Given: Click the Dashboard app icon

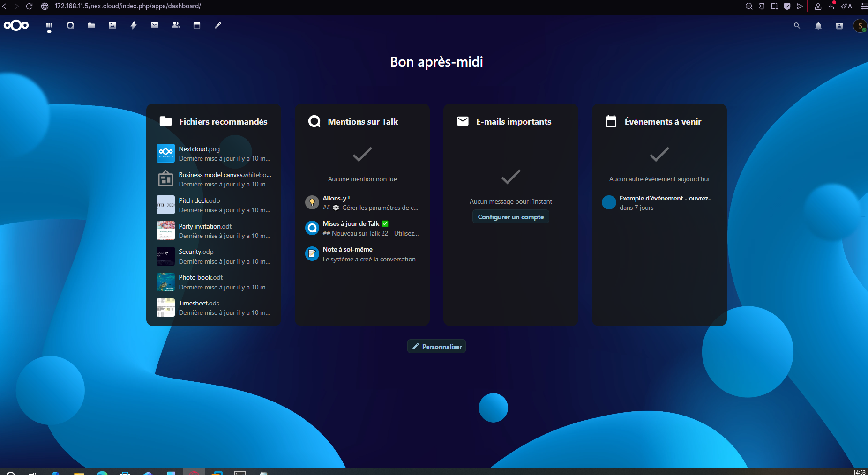Looking at the screenshot, I should click(49, 26).
